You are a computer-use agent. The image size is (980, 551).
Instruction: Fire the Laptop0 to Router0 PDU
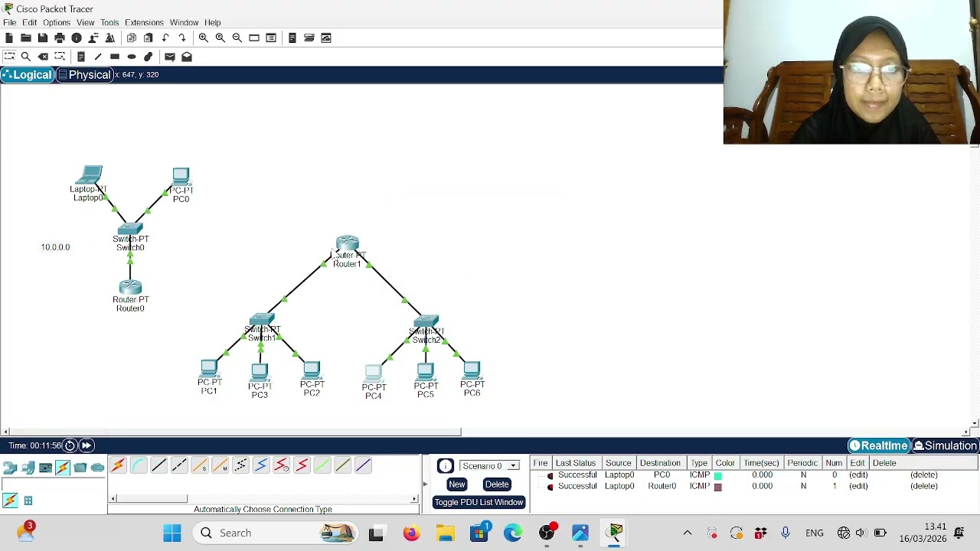(x=550, y=487)
